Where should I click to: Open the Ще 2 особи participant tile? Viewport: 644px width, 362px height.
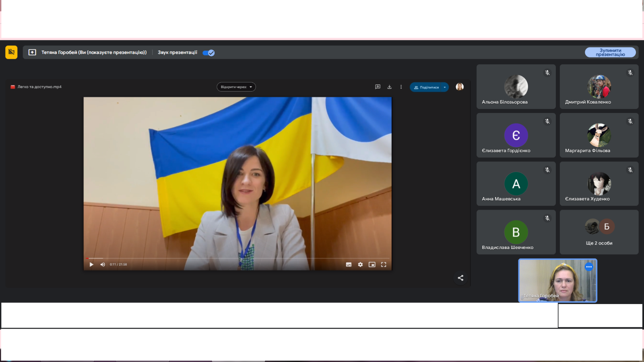coord(599,232)
